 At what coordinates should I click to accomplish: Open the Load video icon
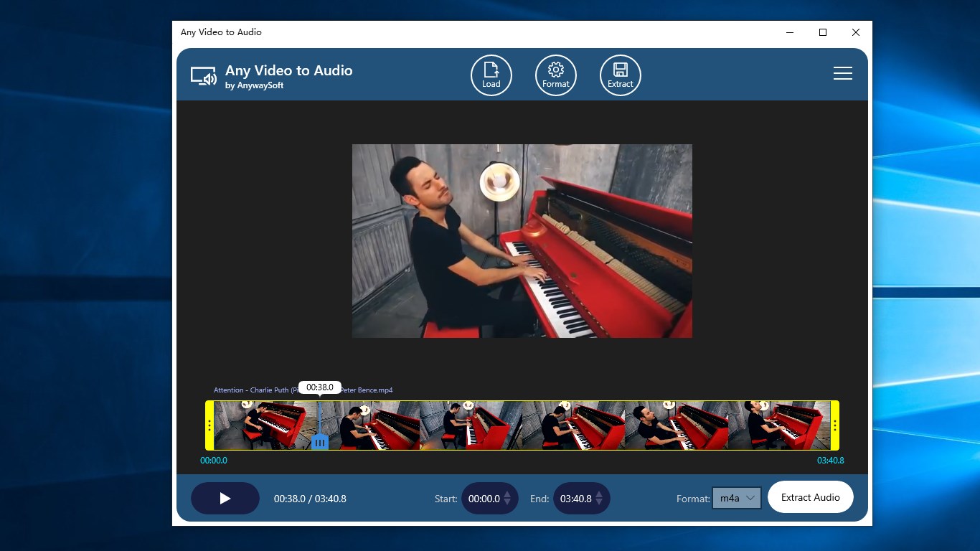(x=491, y=75)
